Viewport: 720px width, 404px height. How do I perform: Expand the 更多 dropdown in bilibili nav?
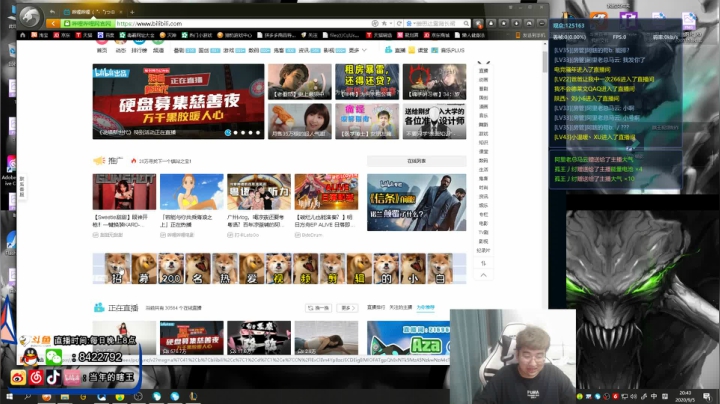pyautogui.click(x=358, y=50)
